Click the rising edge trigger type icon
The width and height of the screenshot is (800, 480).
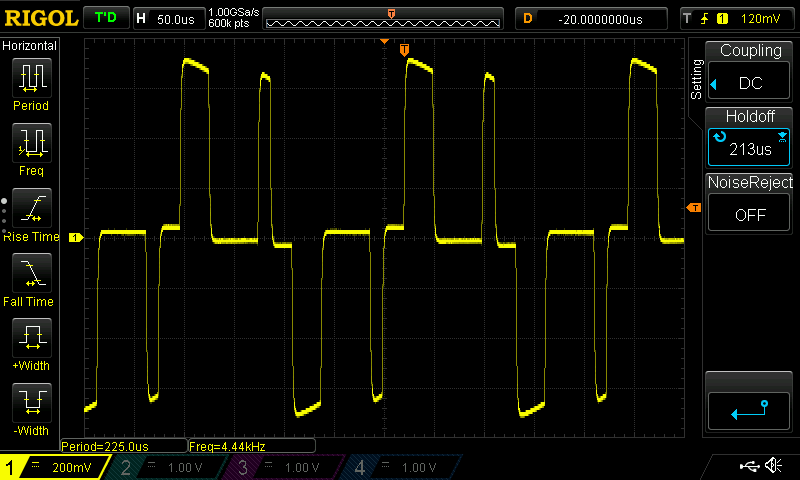[705, 19]
